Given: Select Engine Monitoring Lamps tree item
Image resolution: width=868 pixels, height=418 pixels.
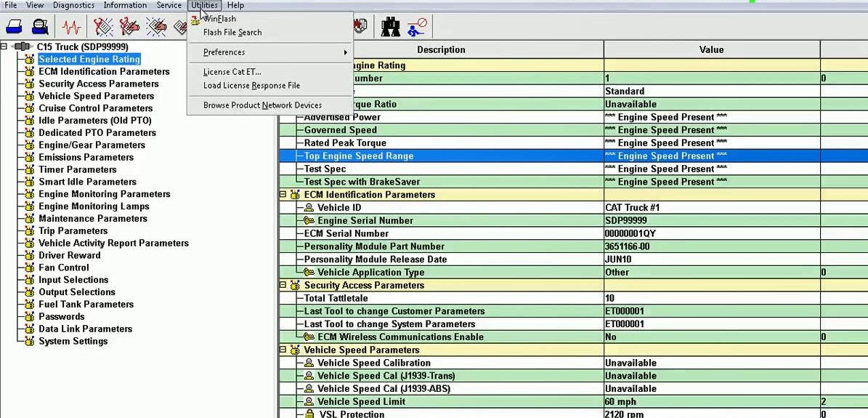Looking at the screenshot, I should [94, 206].
